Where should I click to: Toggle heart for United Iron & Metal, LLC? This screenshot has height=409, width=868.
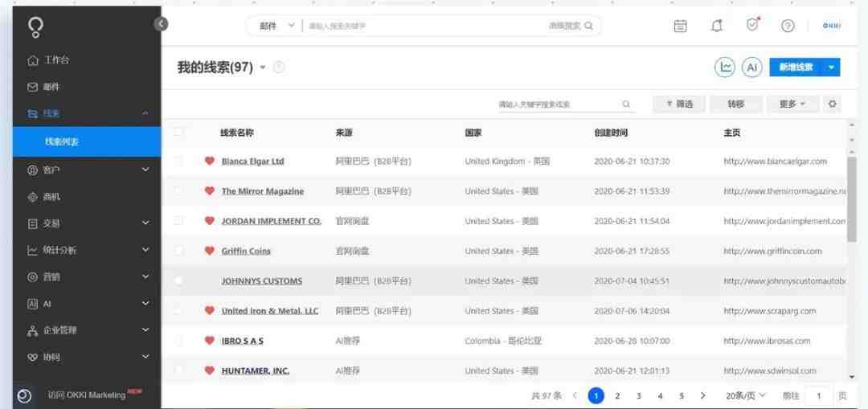pos(209,310)
